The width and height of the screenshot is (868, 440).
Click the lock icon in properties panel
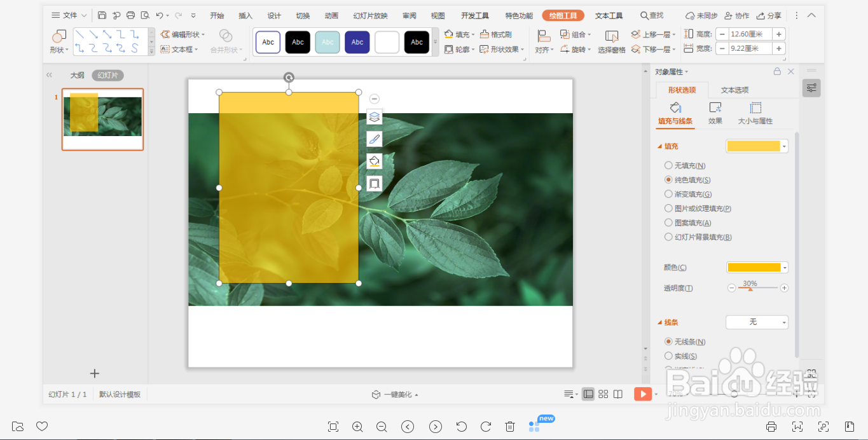point(777,72)
